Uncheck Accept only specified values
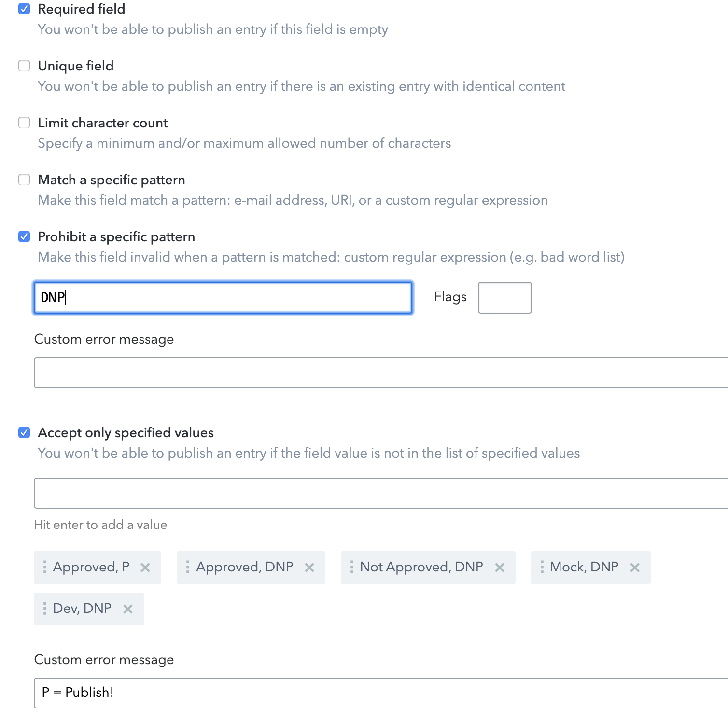 24,432
